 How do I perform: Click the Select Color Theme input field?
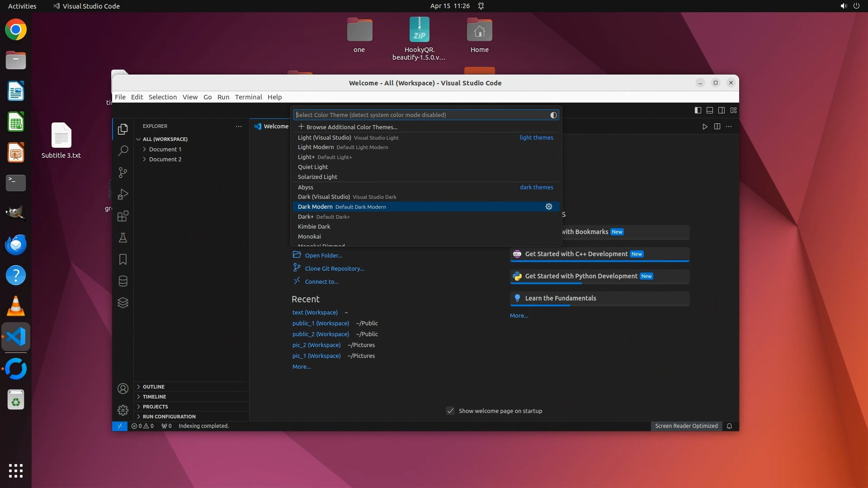(420, 115)
